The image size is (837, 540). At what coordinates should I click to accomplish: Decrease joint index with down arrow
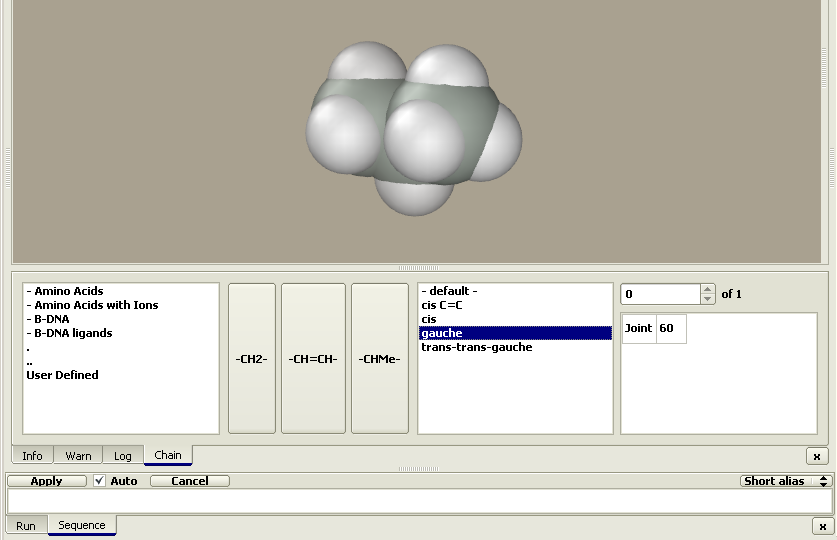(707, 299)
